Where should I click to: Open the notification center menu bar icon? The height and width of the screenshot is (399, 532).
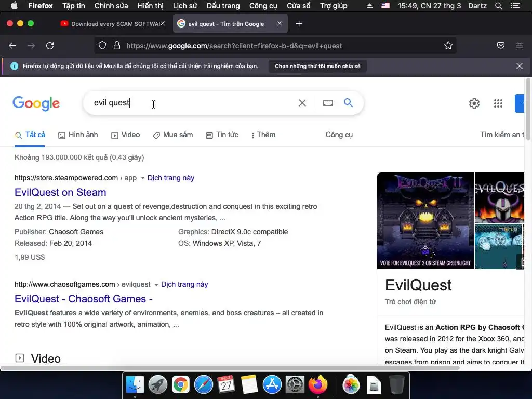[x=515, y=6]
